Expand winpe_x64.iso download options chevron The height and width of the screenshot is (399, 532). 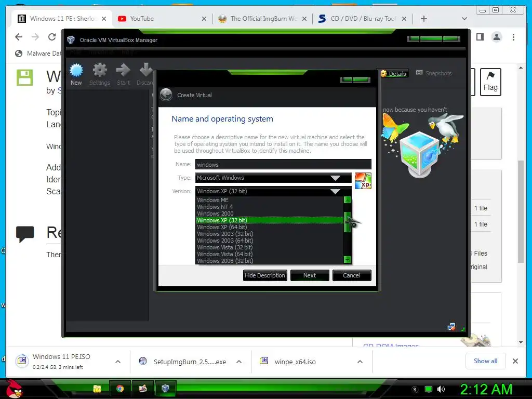click(360, 362)
